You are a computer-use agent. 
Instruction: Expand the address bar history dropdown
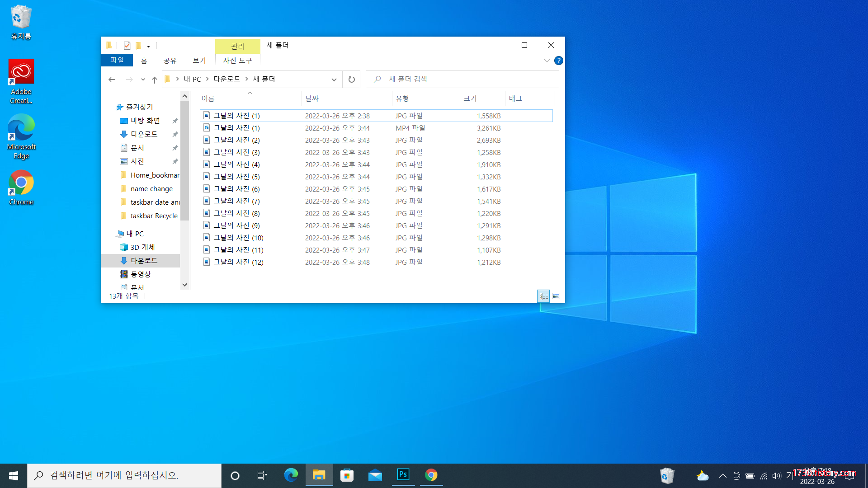point(334,80)
